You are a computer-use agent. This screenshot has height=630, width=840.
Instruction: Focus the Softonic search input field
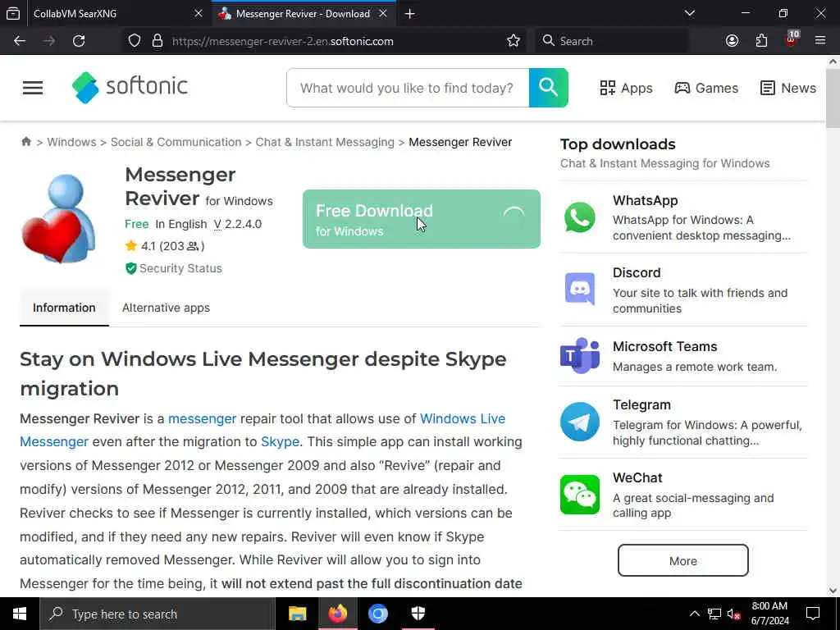click(x=408, y=88)
